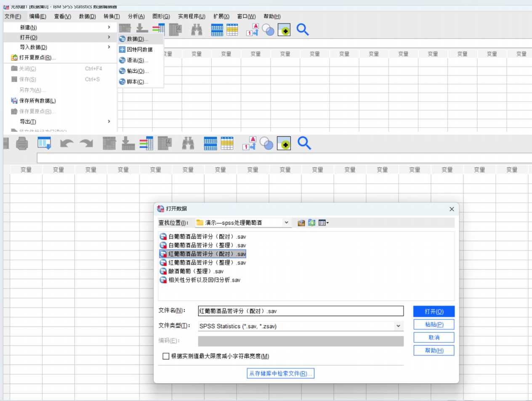
Task: Click the Up One Level folder icon in dialog
Action: 301,223
